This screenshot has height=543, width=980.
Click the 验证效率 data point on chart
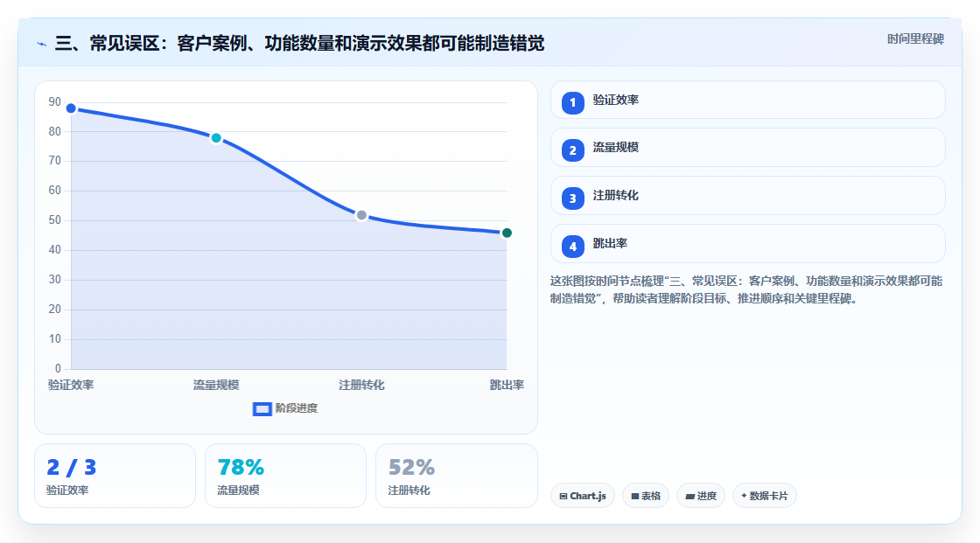[71, 108]
